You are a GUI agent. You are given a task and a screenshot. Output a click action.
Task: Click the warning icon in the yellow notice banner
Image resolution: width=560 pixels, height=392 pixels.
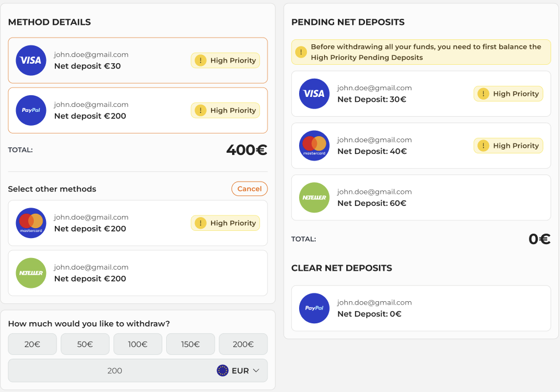tap(301, 52)
